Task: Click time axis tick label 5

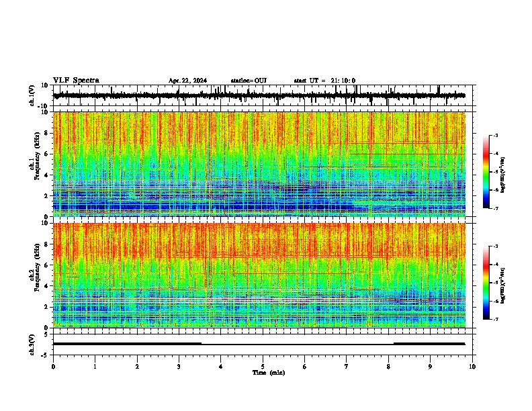Action: pyautogui.click(x=263, y=367)
